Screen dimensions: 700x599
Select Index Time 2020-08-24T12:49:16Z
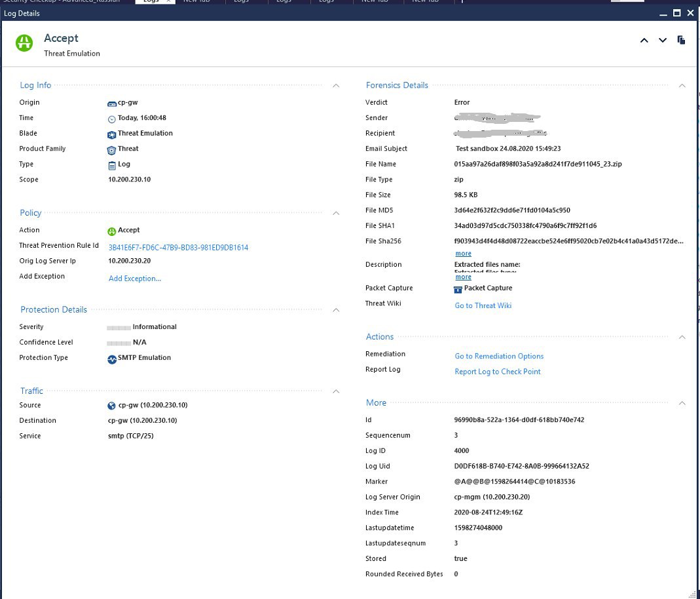pos(488,512)
